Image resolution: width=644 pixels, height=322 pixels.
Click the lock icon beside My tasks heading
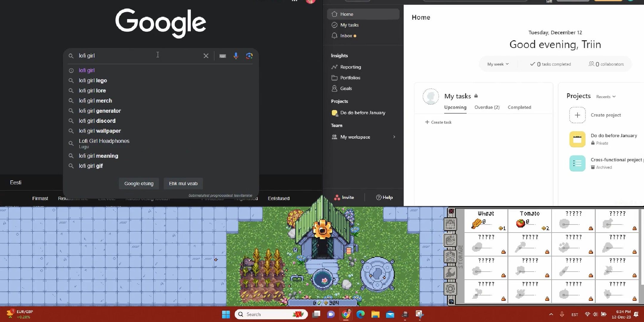pos(476,96)
